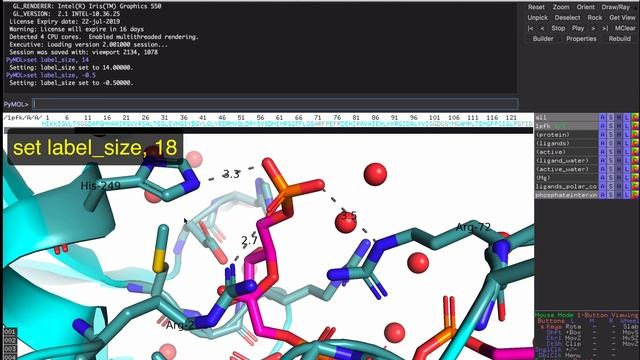
Task: Open the A action menu for all
Action: point(602,118)
